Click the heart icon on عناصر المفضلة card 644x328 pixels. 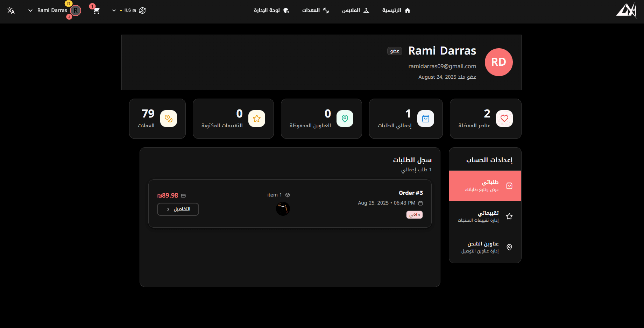504,119
